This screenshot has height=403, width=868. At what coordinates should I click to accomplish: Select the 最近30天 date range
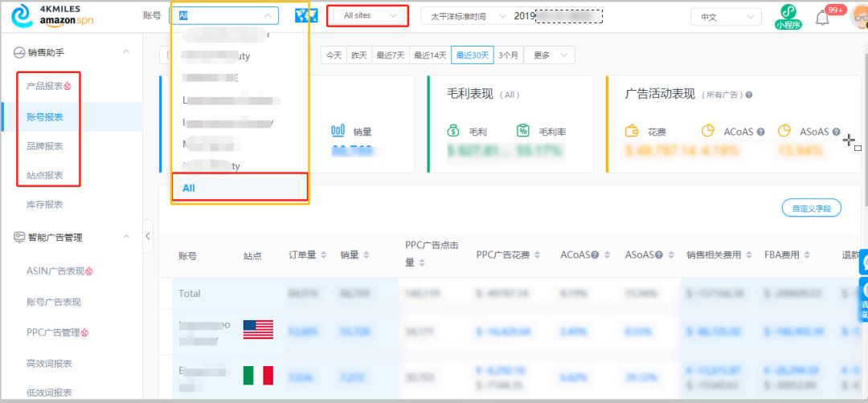[473, 55]
